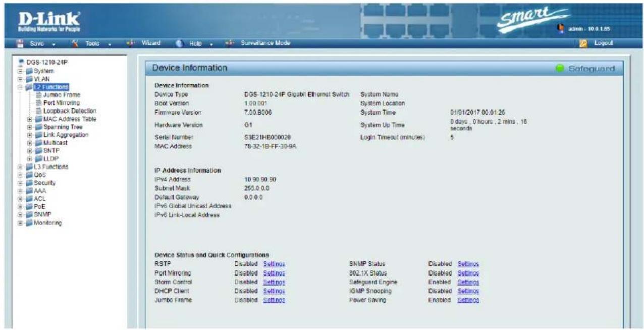Click the Device Information panel title
Image resolution: width=644 pixels, height=330 pixels.
190,68
